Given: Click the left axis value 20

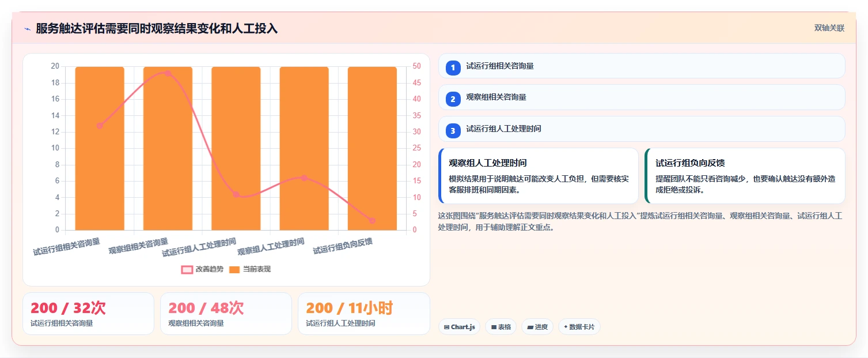Looking at the screenshot, I should [x=55, y=66].
